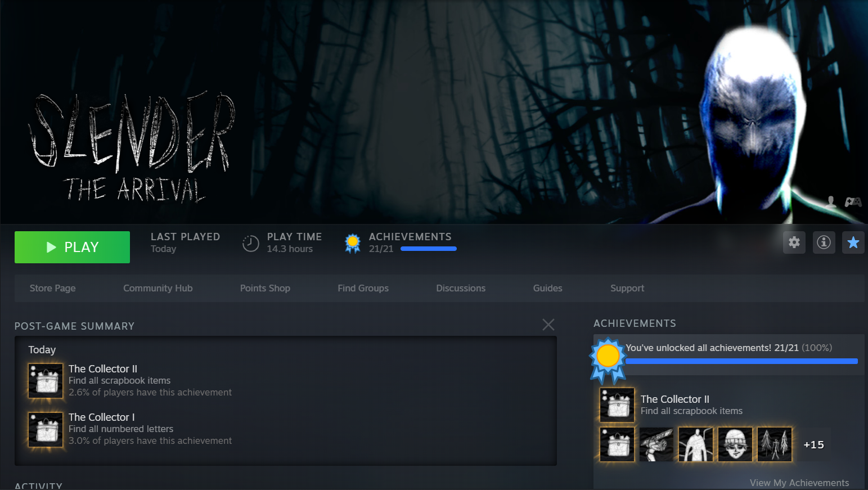Click 'You've unlocked all achievements!' text

699,348
